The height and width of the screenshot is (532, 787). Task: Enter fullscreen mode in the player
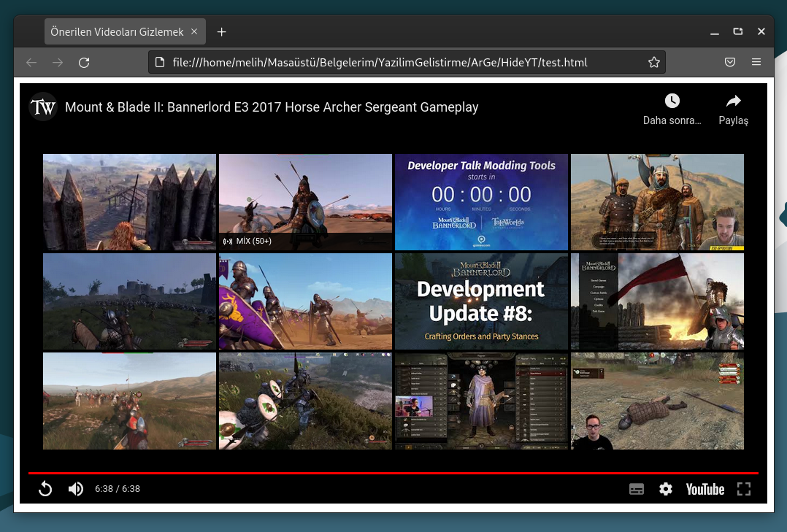(744, 490)
